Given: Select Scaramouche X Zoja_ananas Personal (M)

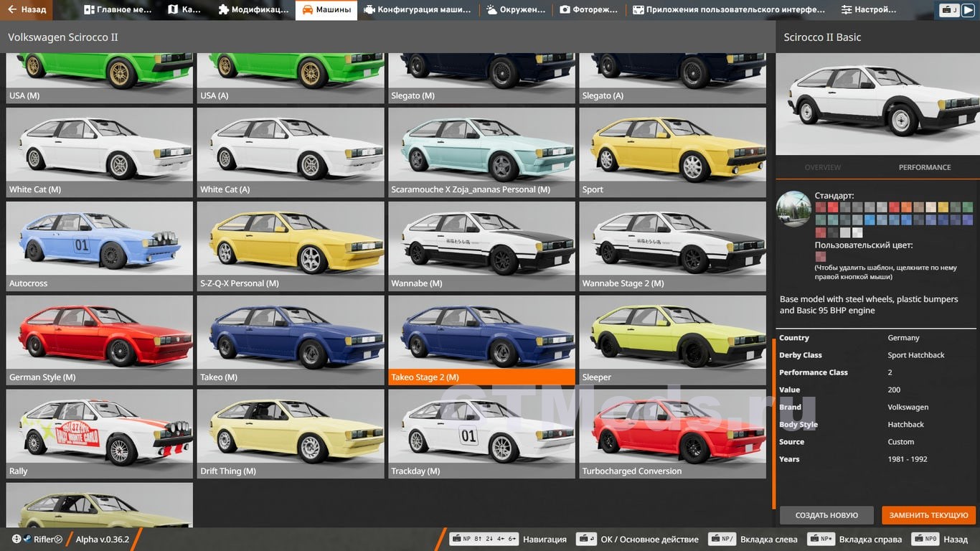Looking at the screenshot, I should pyautogui.click(x=481, y=153).
